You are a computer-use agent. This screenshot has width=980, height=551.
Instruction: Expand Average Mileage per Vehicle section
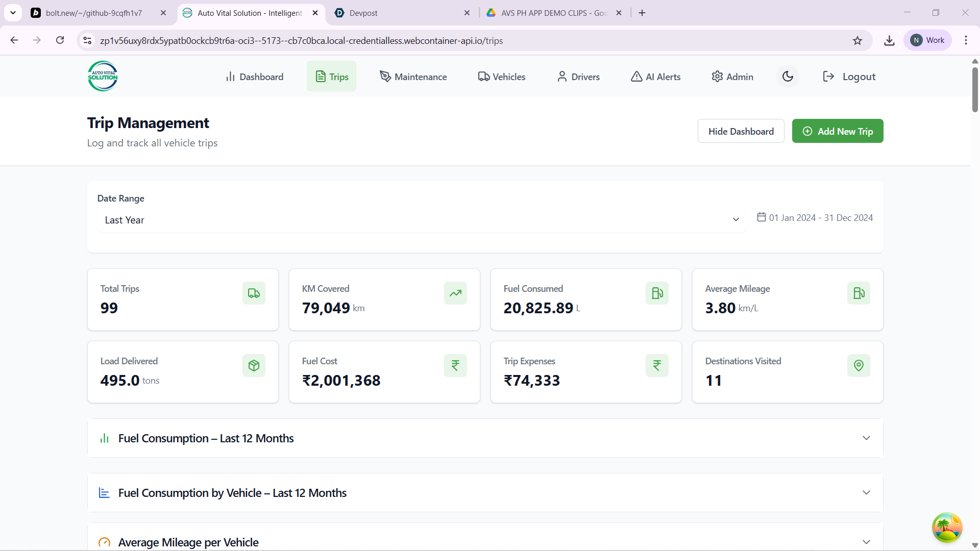click(x=866, y=542)
